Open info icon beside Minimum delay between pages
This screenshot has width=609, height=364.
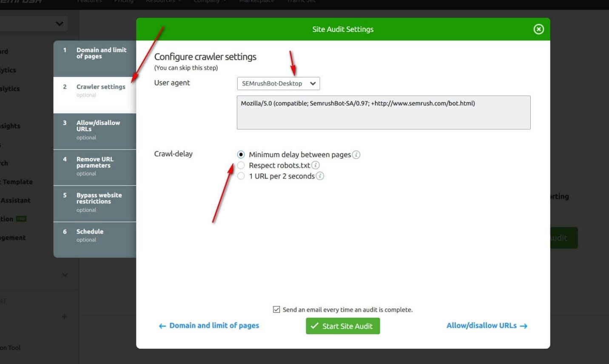click(x=356, y=155)
